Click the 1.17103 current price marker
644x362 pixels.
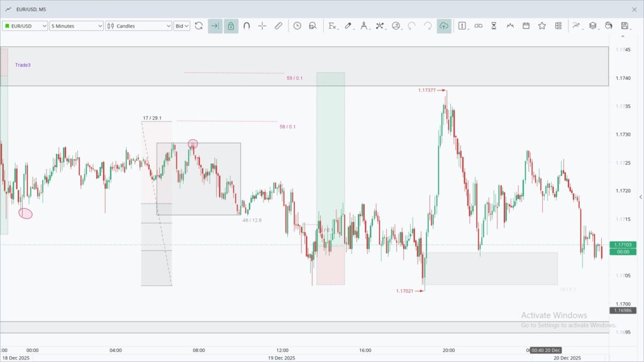tap(623, 245)
